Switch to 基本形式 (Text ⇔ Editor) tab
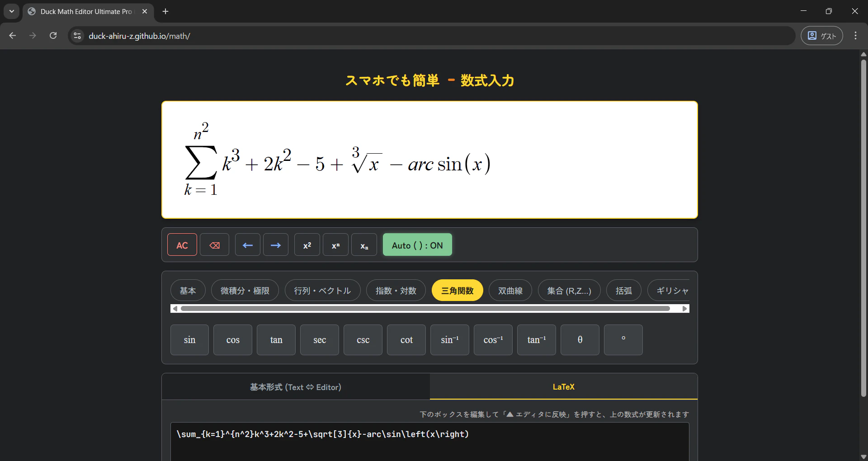This screenshot has width=868, height=461. pyautogui.click(x=296, y=387)
